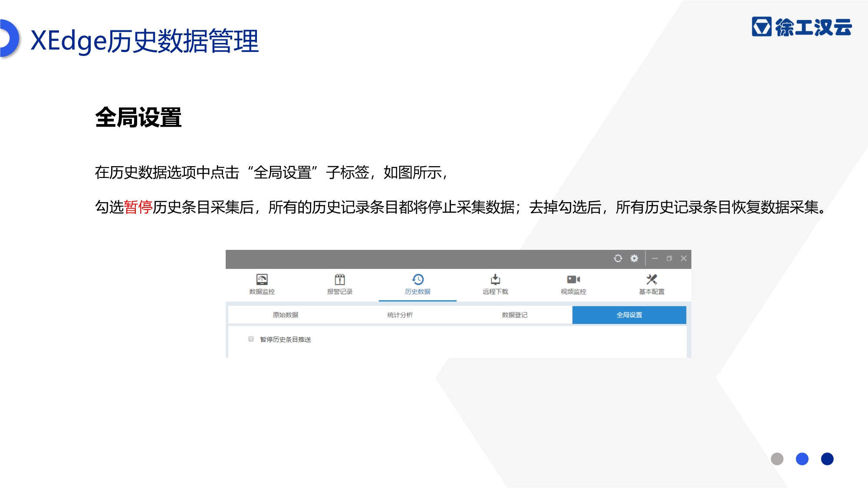Select the 历史数据 clock icon
The width and height of the screenshot is (868, 488).
418,279
